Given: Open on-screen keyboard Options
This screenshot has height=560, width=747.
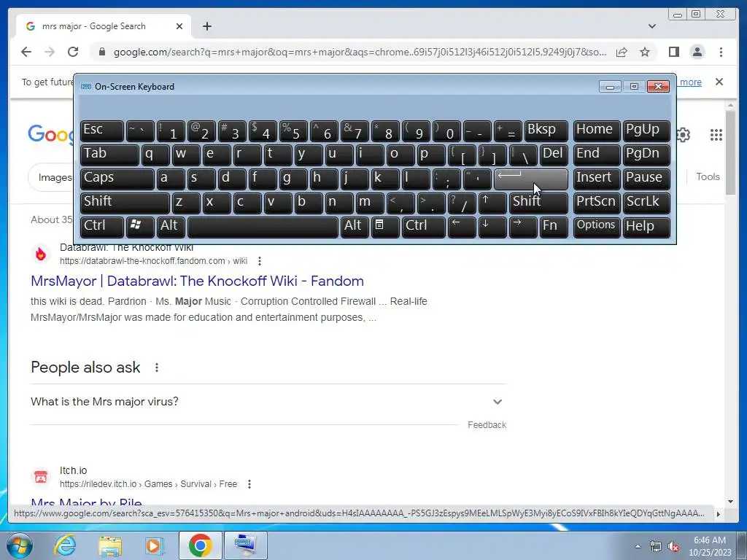Looking at the screenshot, I should click(597, 227).
